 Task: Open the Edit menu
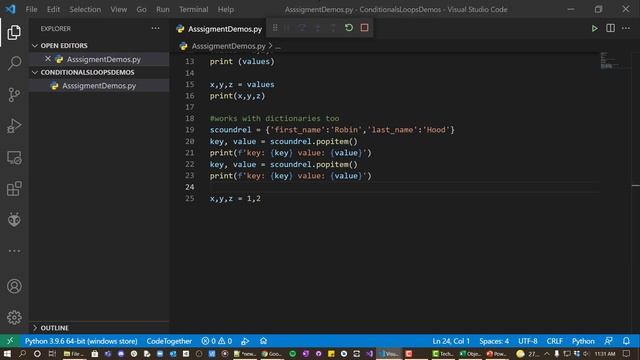pyautogui.click(x=53, y=9)
